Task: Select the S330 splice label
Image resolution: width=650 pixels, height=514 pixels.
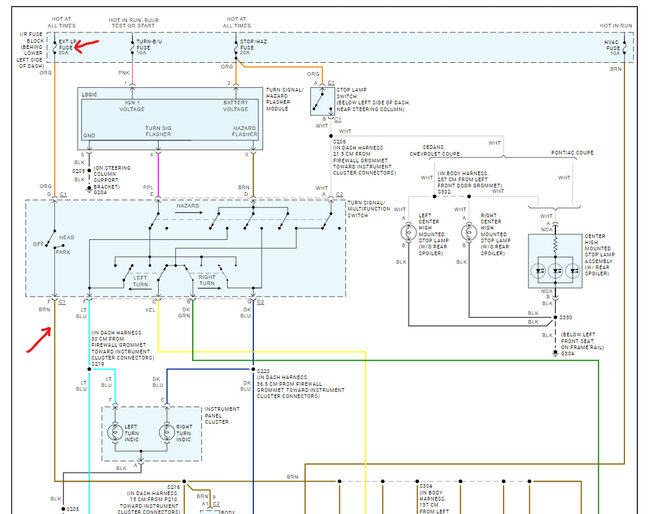Action: [x=566, y=318]
